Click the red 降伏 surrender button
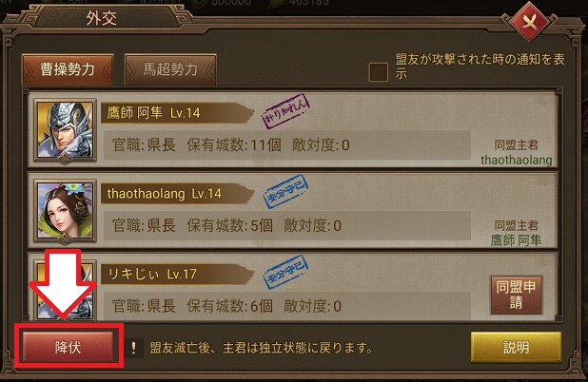 (68, 347)
